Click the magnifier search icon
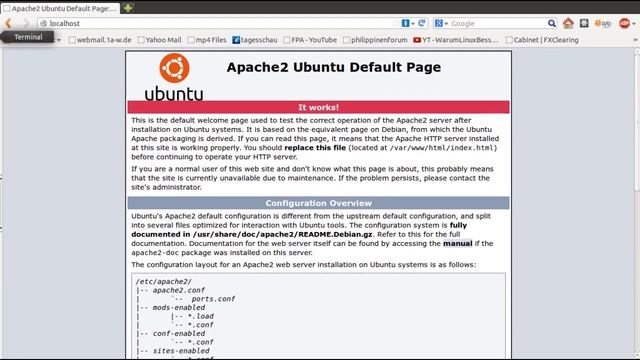640x360 pixels. pos(551,23)
